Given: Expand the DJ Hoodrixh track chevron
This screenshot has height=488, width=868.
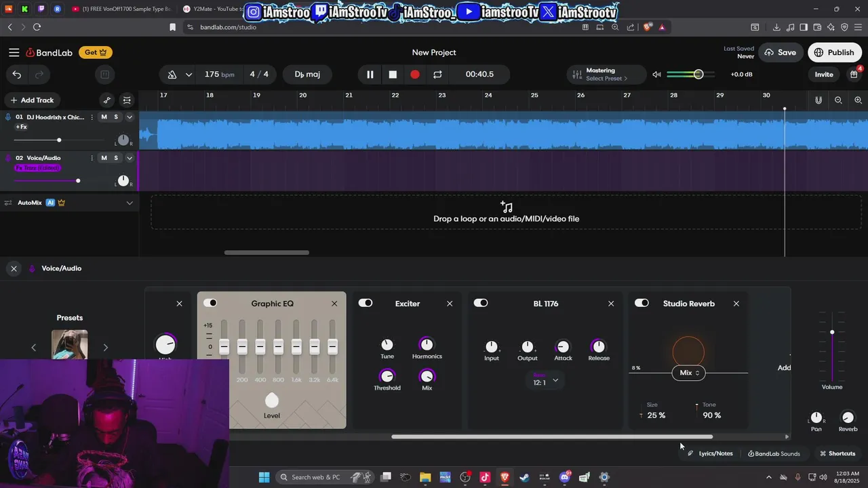Looking at the screenshot, I should pos(130,117).
